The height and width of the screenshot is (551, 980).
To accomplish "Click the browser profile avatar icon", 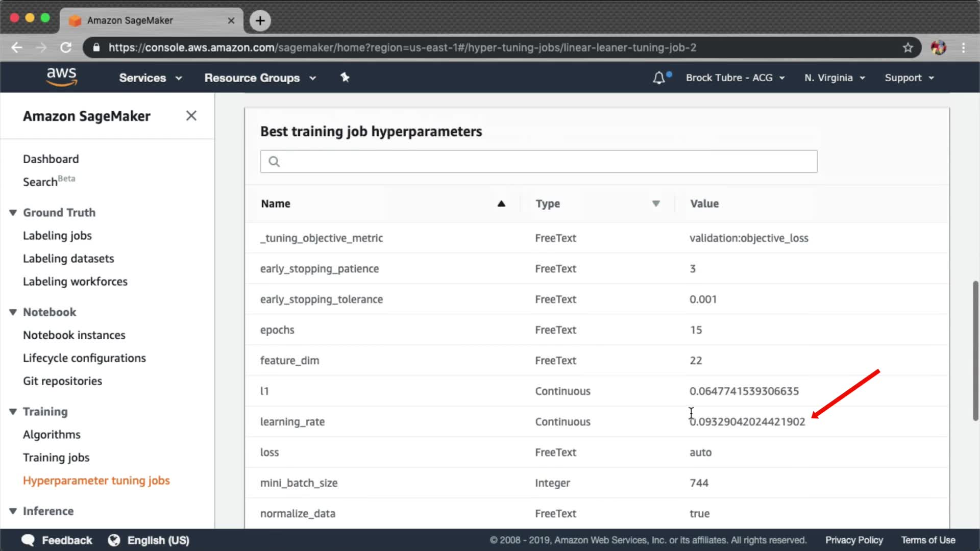I will pyautogui.click(x=938, y=48).
